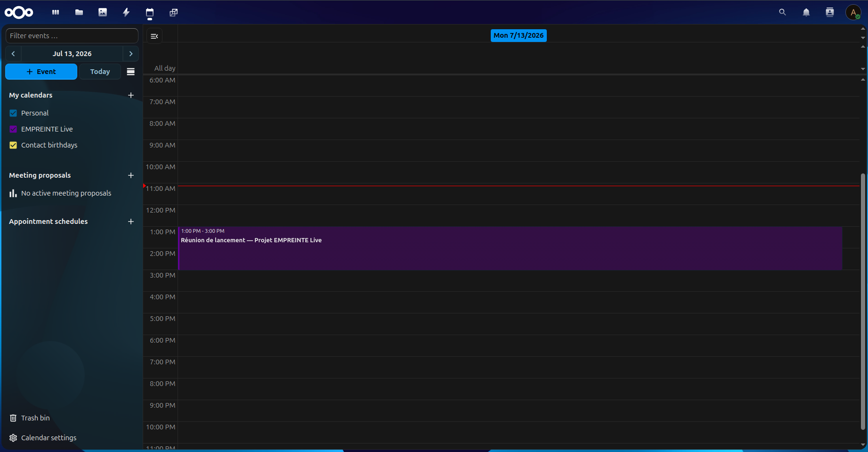This screenshot has width=868, height=452.
Task: Toggle the Personal calendar checkbox
Action: pos(13,113)
